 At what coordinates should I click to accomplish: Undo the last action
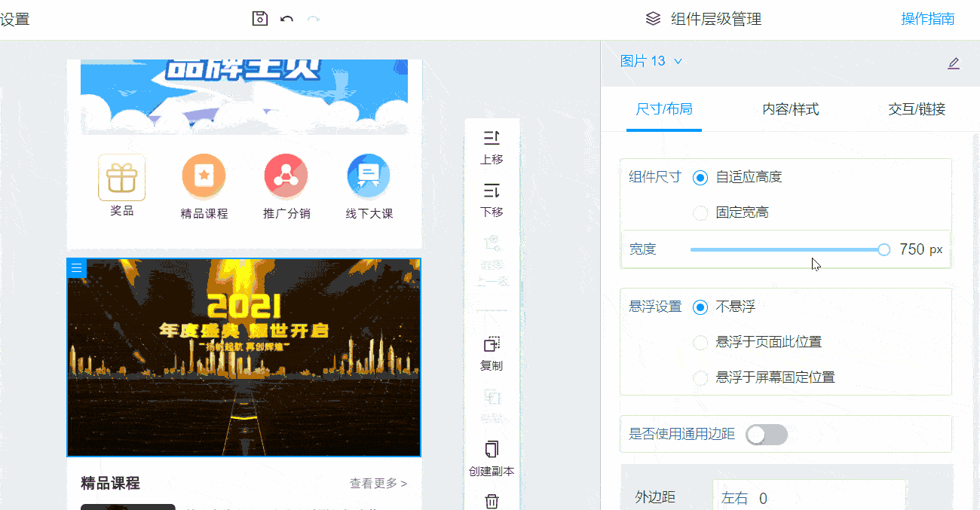tap(287, 19)
